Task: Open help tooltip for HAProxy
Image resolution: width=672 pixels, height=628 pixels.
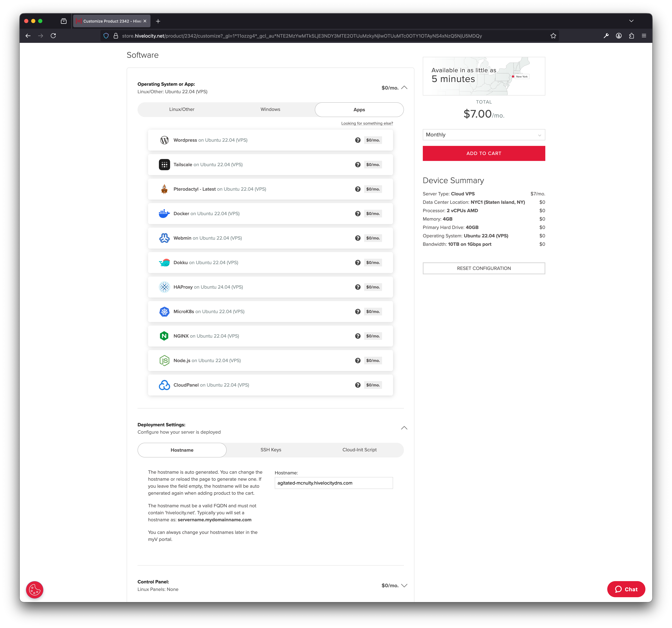Action: (x=358, y=287)
